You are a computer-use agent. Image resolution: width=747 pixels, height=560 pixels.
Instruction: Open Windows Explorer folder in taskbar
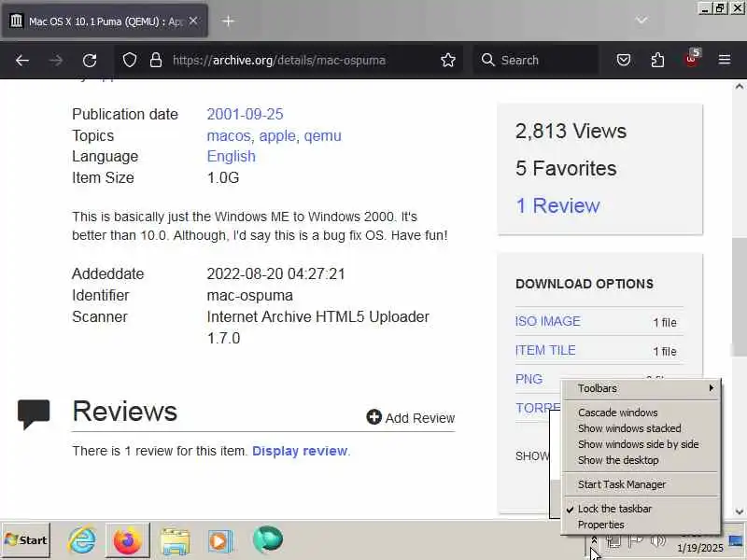[x=175, y=541]
